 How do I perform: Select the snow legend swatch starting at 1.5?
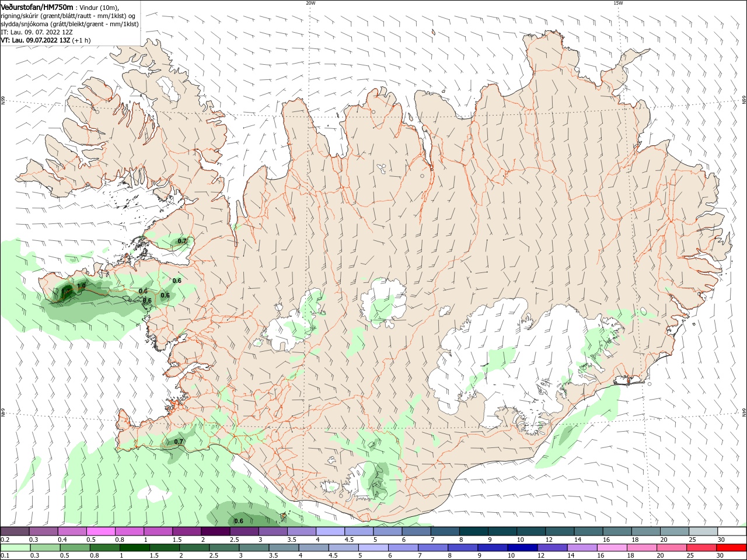point(187,531)
